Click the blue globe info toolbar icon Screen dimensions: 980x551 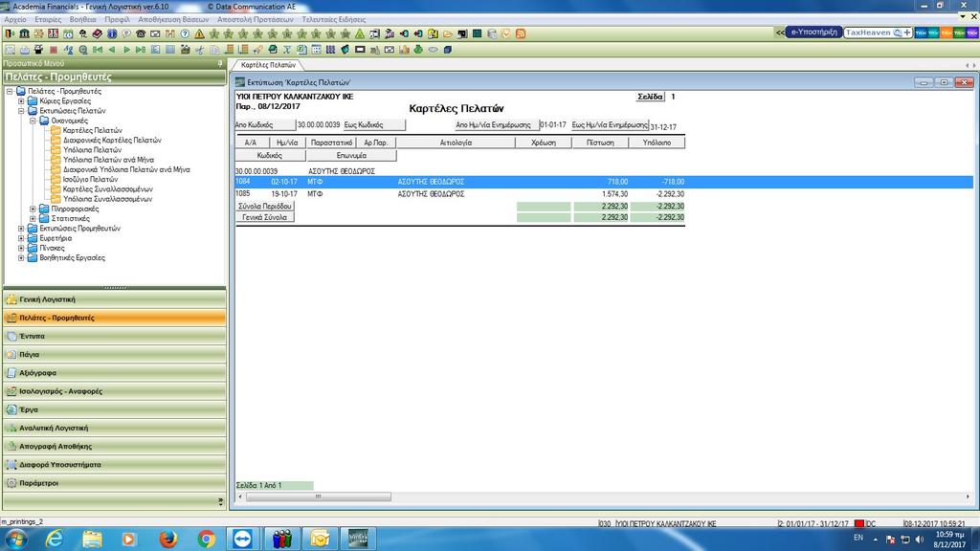coord(112,33)
